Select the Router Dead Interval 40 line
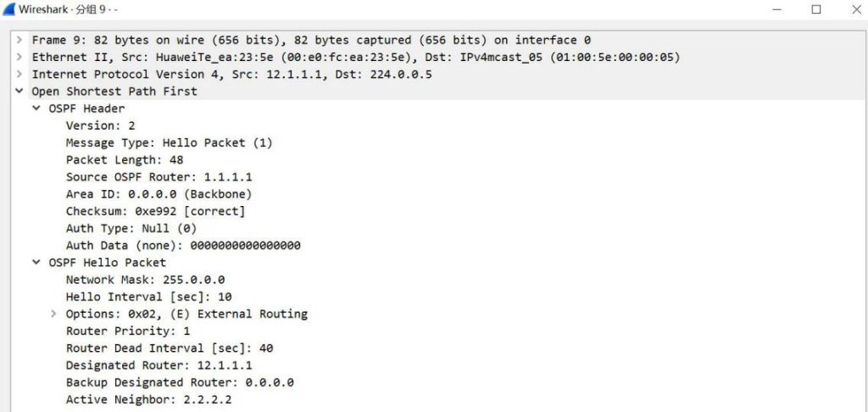This screenshot has height=412, width=868. (170, 348)
